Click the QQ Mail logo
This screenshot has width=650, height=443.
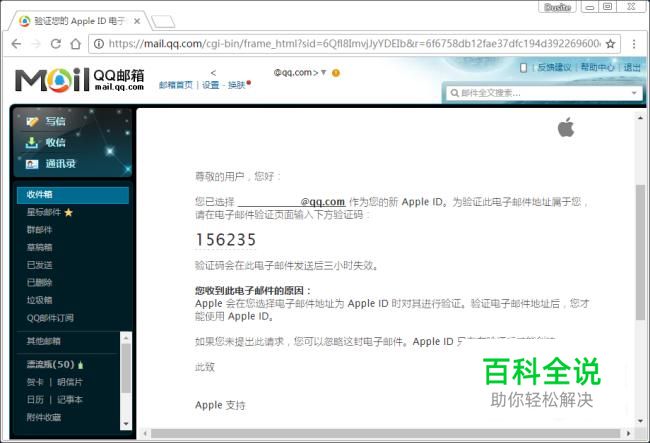[x=80, y=80]
